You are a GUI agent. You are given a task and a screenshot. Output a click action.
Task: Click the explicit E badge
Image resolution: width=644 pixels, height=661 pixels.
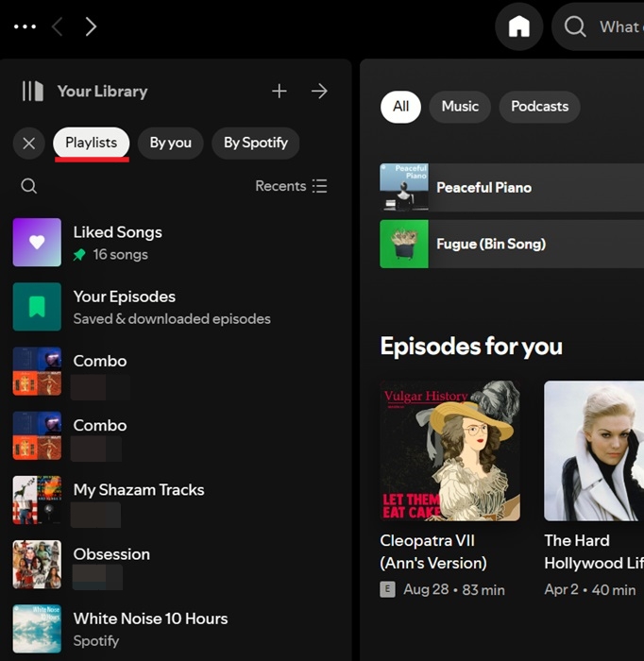[387, 589]
